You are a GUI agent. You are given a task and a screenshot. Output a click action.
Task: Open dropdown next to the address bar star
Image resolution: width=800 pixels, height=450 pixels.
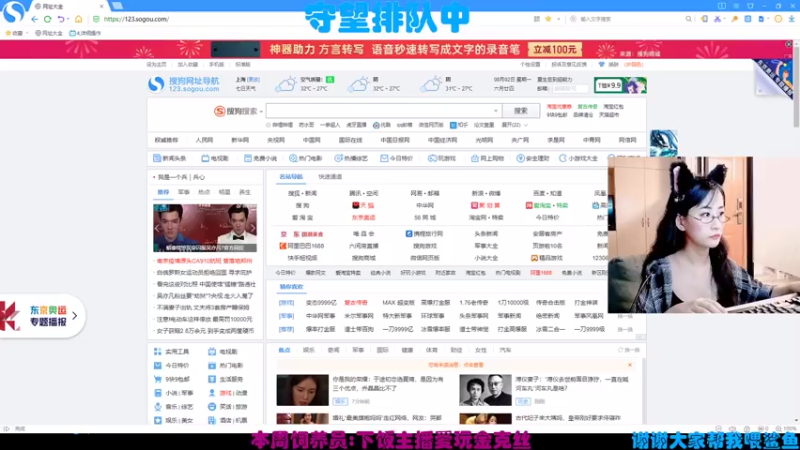pyautogui.click(x=558, y=19)
